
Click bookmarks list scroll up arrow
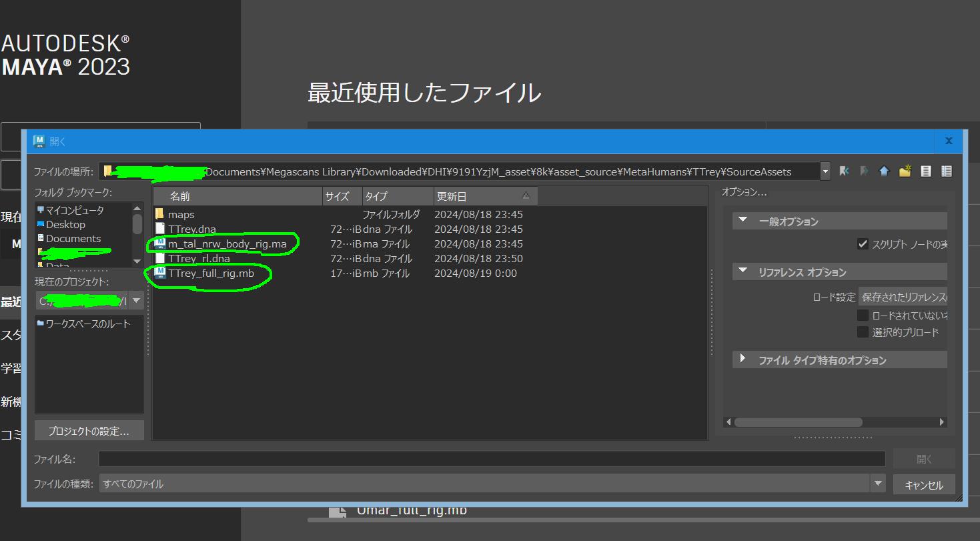(x=137, y=209)
